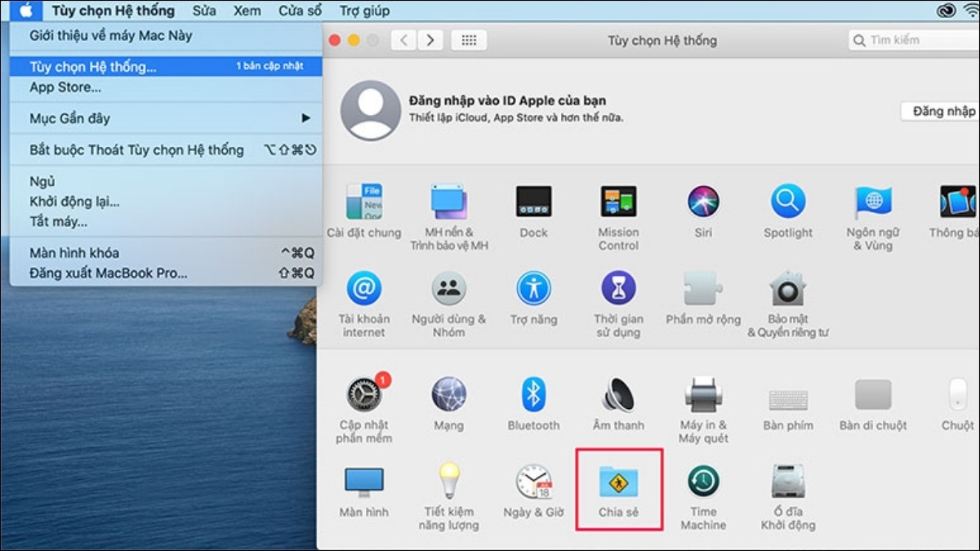980x551 pixels.
Task: Open the Xem menu
Action: pyautogui.click(x=247, y=11)
